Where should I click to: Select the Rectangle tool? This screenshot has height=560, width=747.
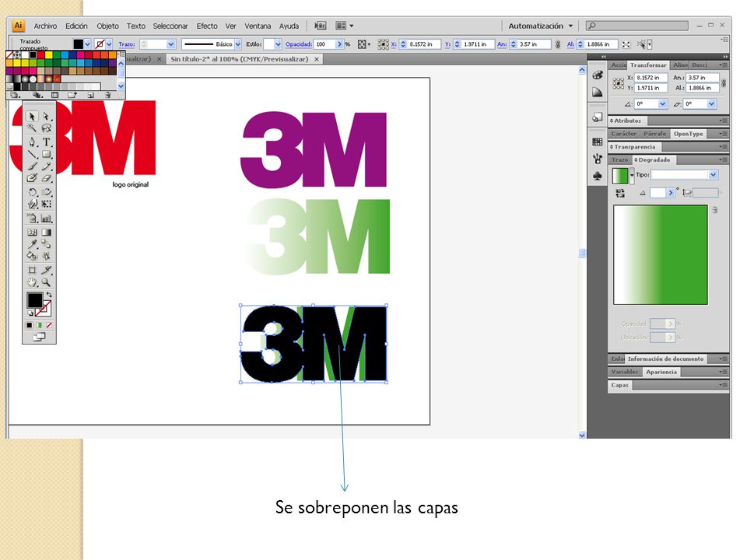46,154
